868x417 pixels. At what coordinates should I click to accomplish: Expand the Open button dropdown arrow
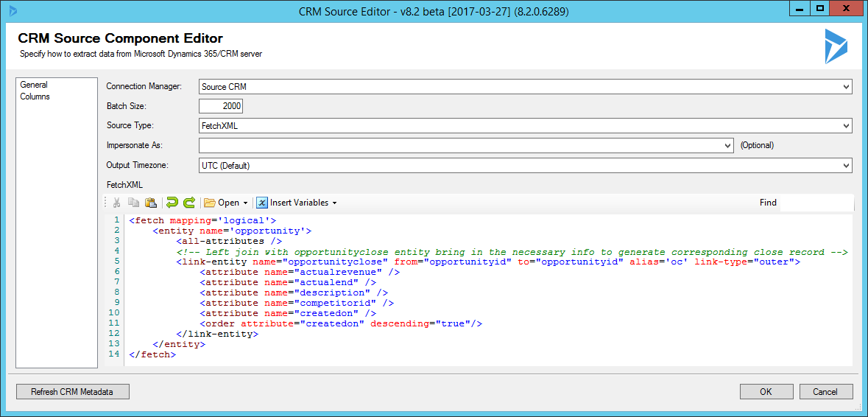click(245, 203)
